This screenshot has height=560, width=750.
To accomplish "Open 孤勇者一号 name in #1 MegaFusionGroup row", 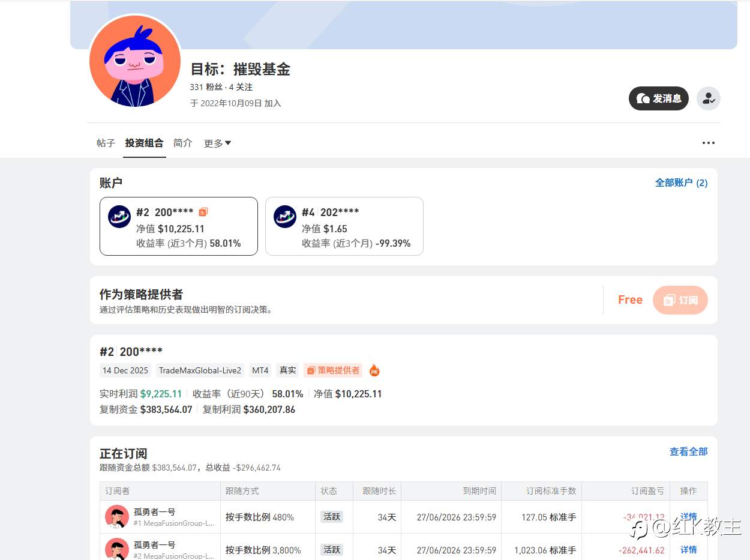I will coord(154,512).
